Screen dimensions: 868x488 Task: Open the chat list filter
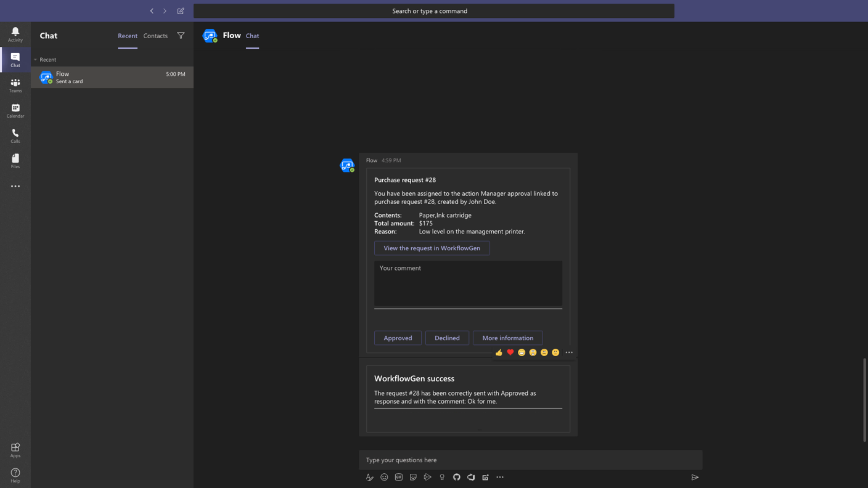(181, 36)
